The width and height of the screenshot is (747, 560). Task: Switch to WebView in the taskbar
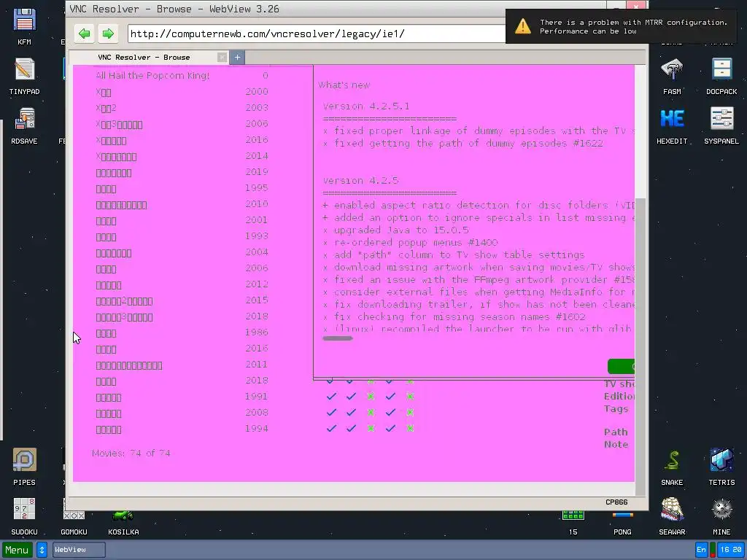(x=79, y=550)
